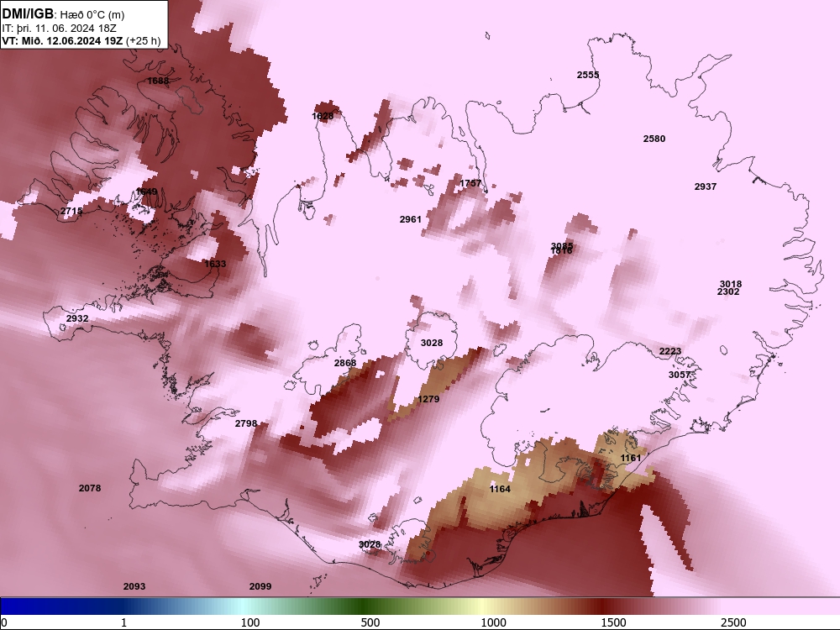
Task: Click the color scale label '500'
Action: coord(370,622)
